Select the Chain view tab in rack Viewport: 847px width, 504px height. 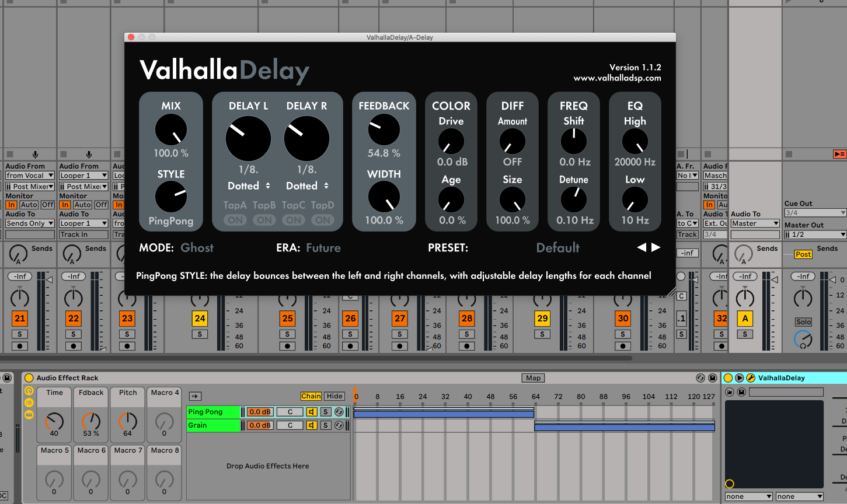(311, 396)
